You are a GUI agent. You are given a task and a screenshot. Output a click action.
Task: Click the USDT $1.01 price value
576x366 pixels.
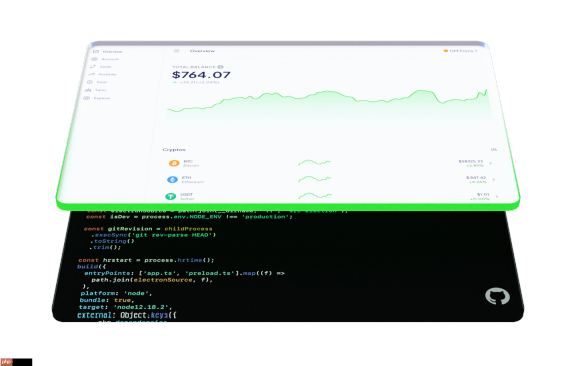pos(483,194)
